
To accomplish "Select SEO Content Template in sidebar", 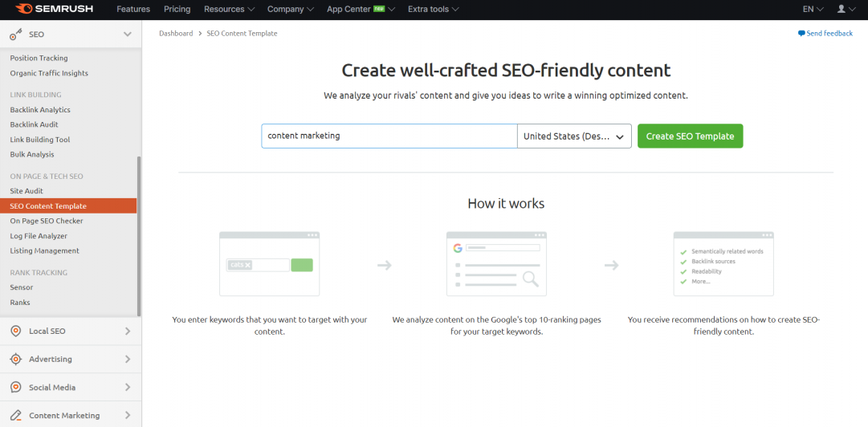I will click(68, 206).
